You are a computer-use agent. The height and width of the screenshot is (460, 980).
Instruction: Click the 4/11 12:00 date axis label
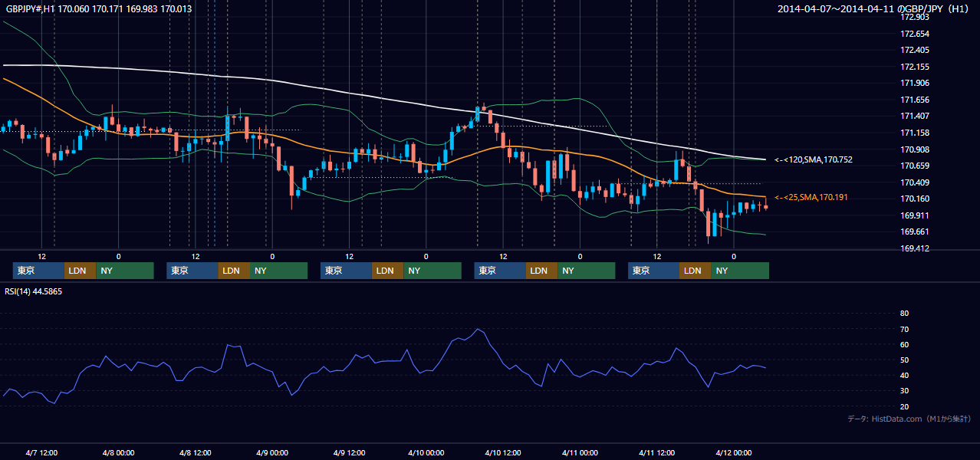656,452
